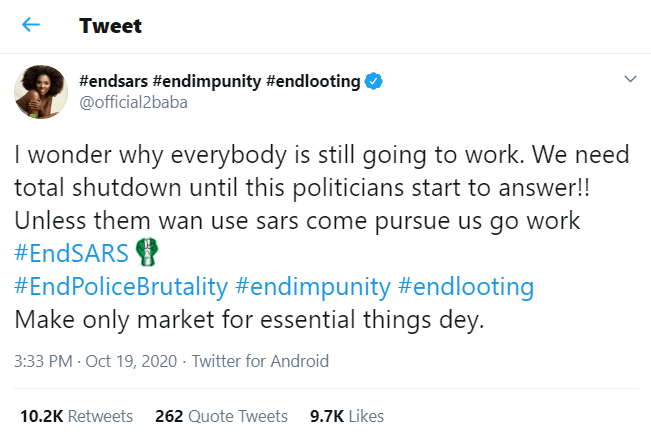
Task: Click #endimpunity hashtag in tweet body
Action: 311,287
